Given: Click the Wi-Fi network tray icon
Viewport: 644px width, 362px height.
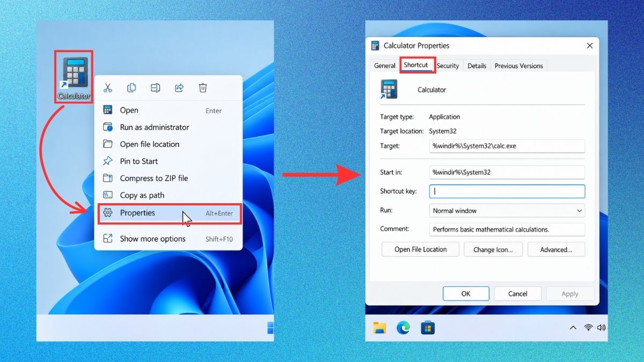Looking at the screenshot, I should [588, 328].
